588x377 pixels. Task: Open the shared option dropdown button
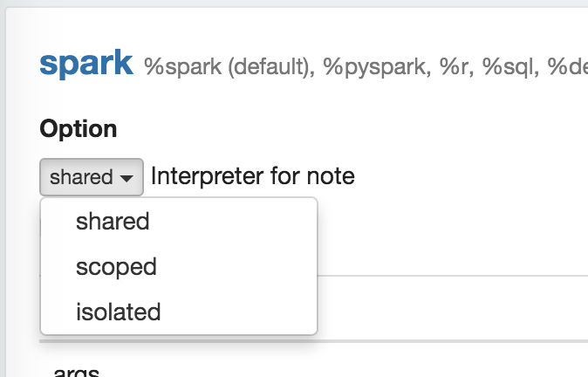[92, 177]
